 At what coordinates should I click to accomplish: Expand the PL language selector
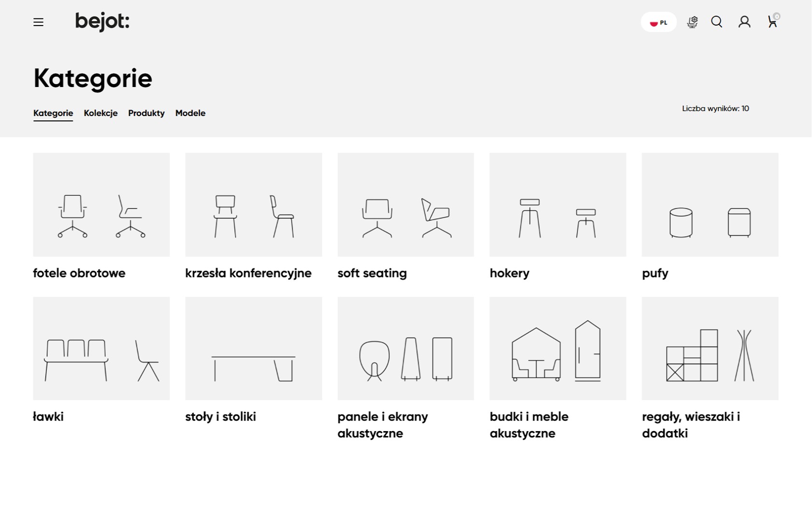coord(658,22)
